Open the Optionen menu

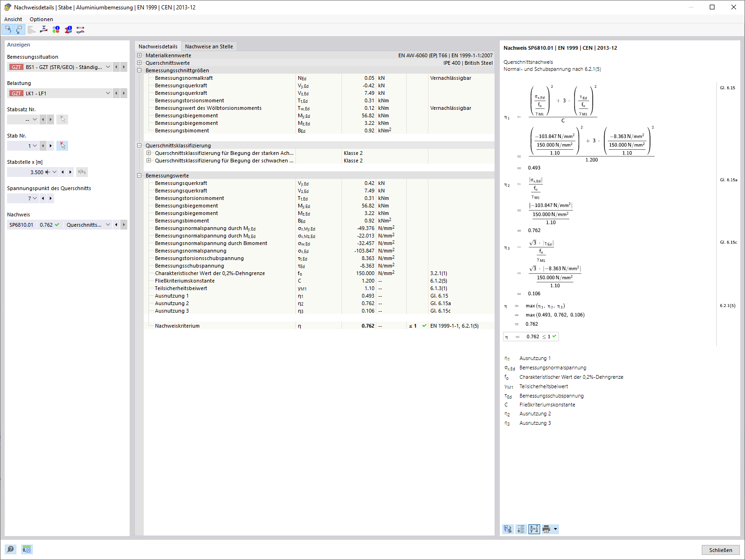(41, 19)
